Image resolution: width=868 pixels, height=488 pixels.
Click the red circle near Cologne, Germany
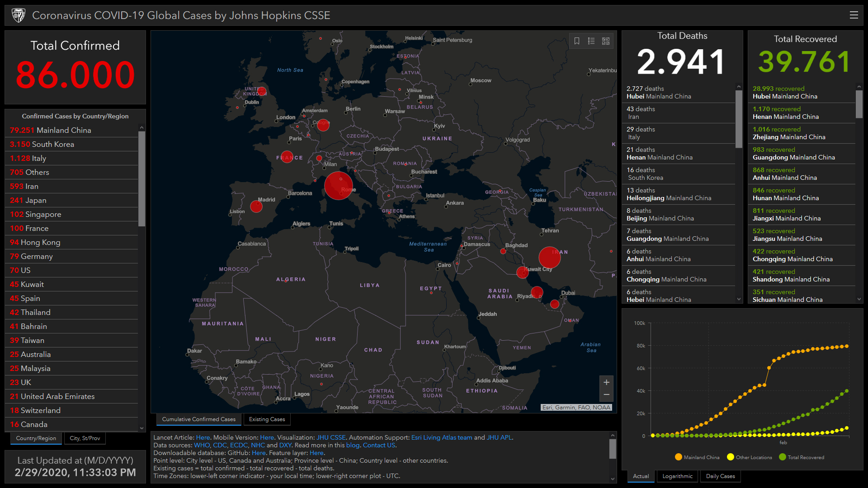[x=323, y=125]
